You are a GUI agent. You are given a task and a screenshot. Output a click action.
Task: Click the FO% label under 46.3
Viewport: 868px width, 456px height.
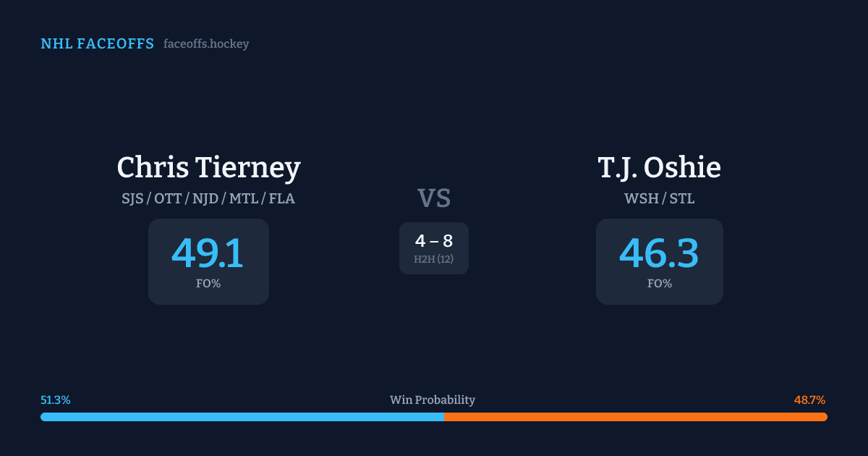coord(659,284)
